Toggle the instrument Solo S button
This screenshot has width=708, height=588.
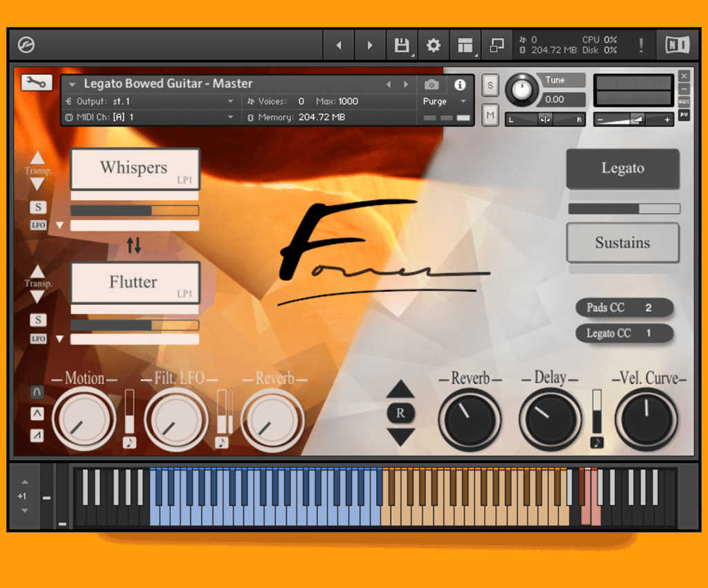(490, 85)
